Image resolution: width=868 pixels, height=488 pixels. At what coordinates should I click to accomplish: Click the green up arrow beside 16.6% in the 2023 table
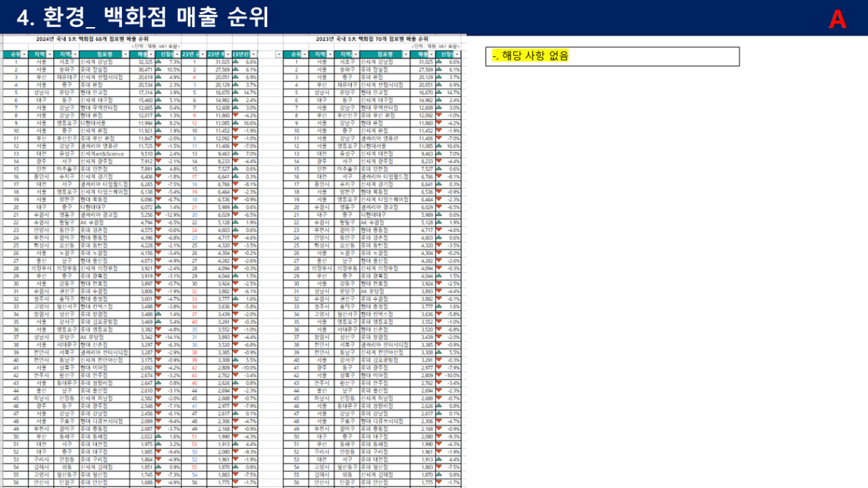tap(438, 145)
